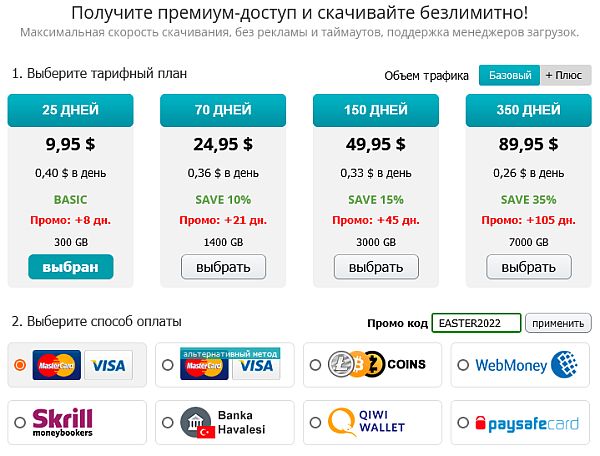Select the Skrill radio button

[x=20, y=424]
